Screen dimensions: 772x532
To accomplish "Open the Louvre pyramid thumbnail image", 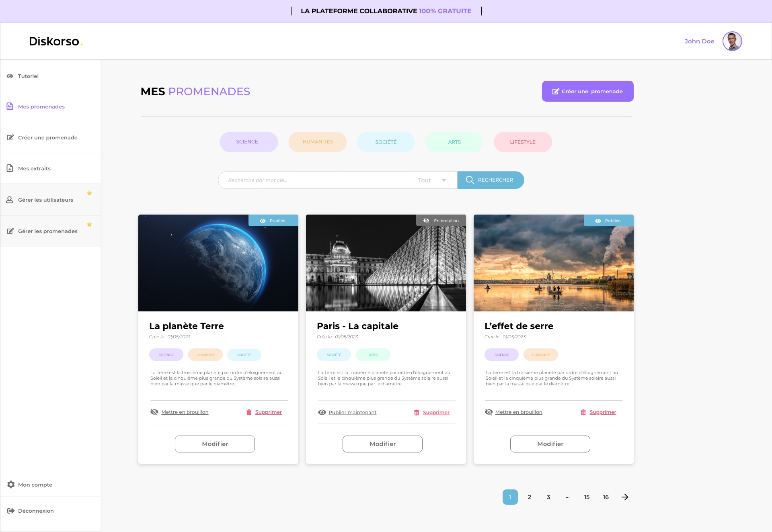I will coord(386,263).
